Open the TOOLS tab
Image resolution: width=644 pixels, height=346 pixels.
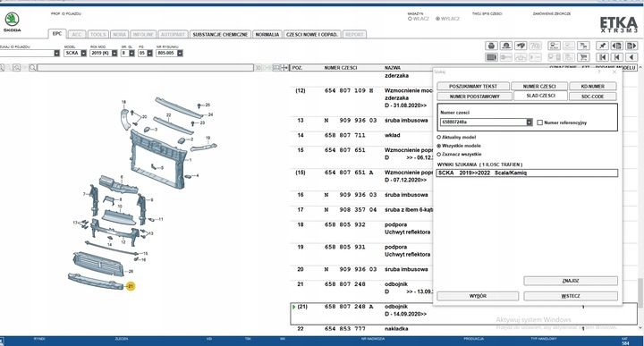pyautogui.click(x=98, y=35)
